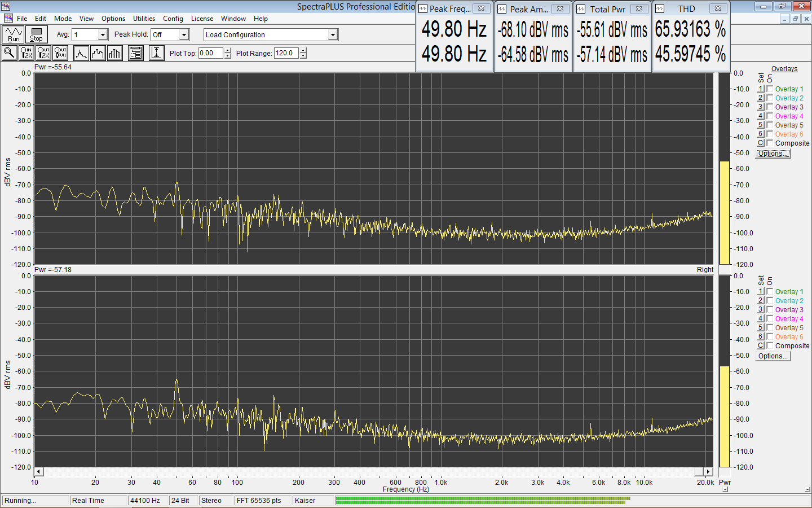Enable Overlay 1 checkbox on top plot
This screenshot has width=812, height=508.
[x=770, y=89]
